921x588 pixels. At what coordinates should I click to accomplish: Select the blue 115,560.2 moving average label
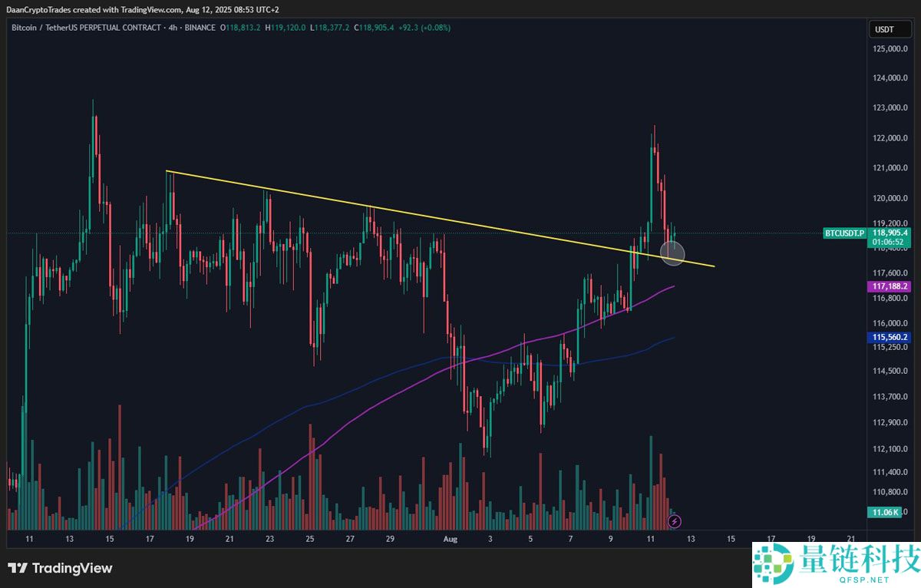pos(890,337)
